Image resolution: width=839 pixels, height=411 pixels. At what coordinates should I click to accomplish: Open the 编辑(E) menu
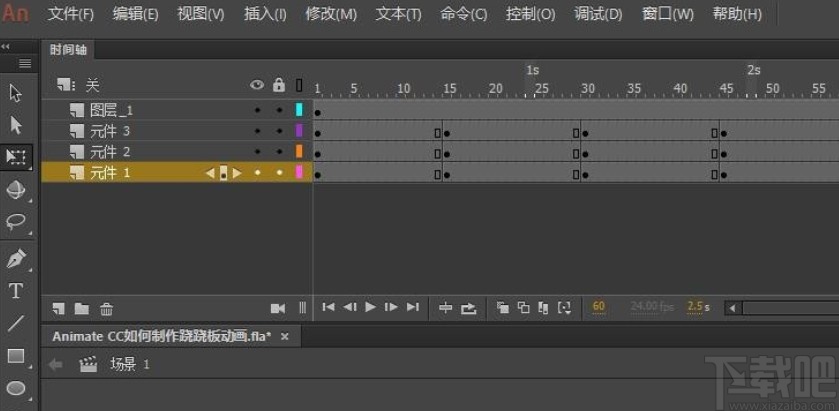[x=135, y=14]
